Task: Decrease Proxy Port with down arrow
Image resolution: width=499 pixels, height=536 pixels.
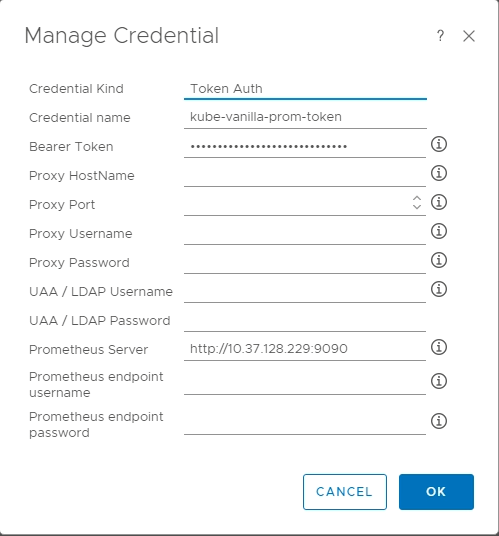Action: [x=417, y=206]
